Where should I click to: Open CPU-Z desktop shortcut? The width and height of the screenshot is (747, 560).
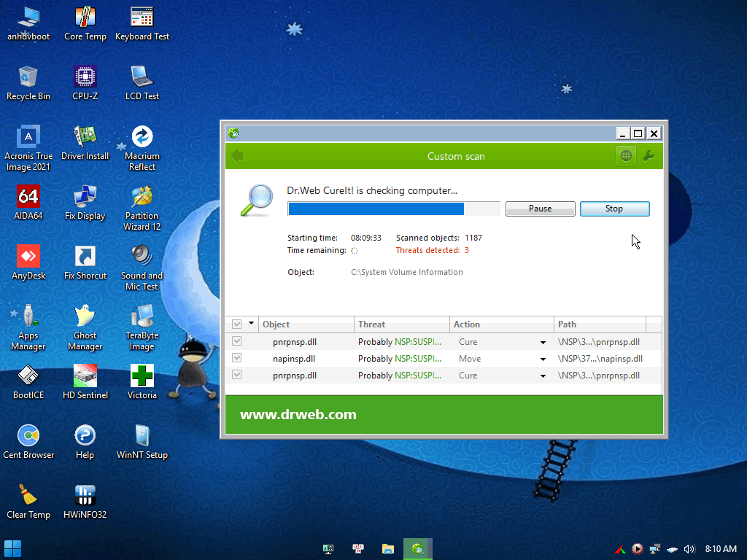tap(85, 83)
